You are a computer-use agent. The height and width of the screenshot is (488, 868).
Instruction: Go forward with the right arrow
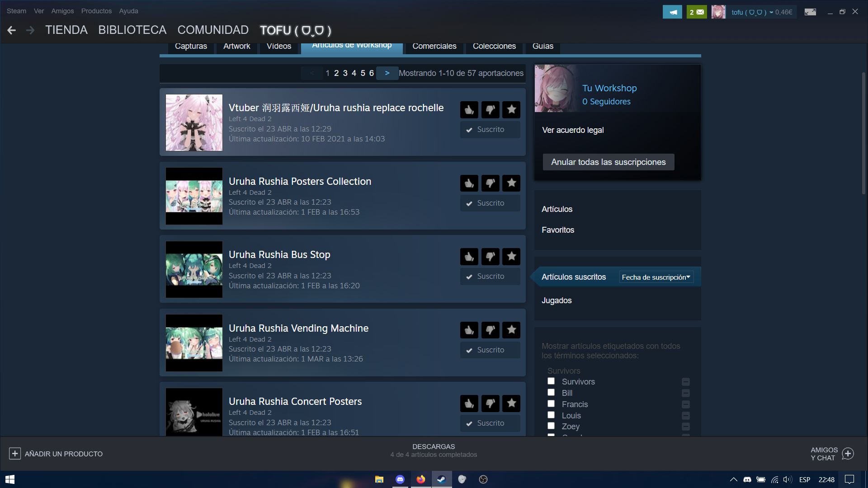pyautogui.click(x=30, y=30)
